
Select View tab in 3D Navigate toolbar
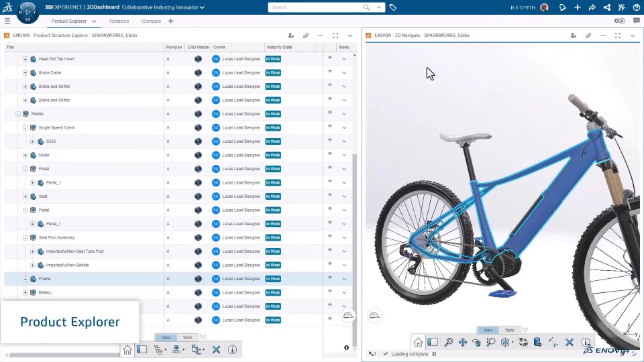click(488, 330)
